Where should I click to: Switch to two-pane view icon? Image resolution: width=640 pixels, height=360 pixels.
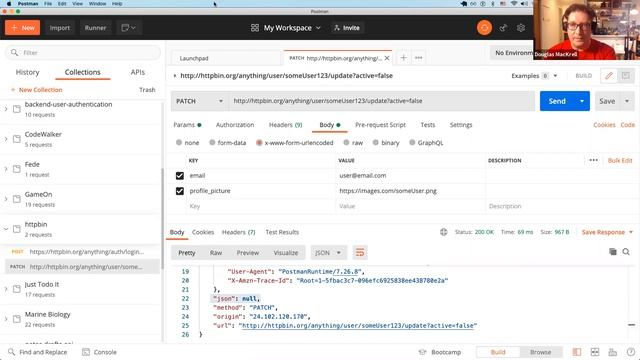pos(595,352)
